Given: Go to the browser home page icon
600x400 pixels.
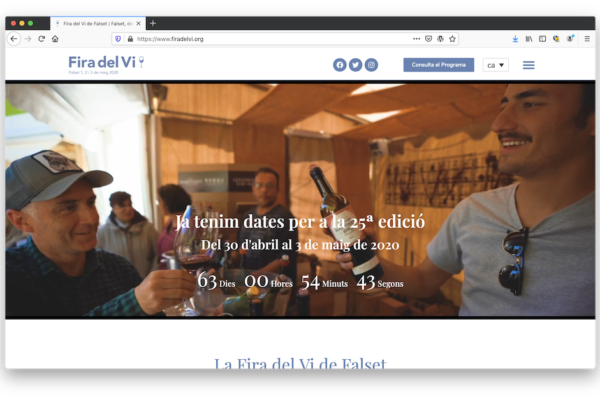Looking at the screenshot, I should pyautogui.click(x=55, y=39).
